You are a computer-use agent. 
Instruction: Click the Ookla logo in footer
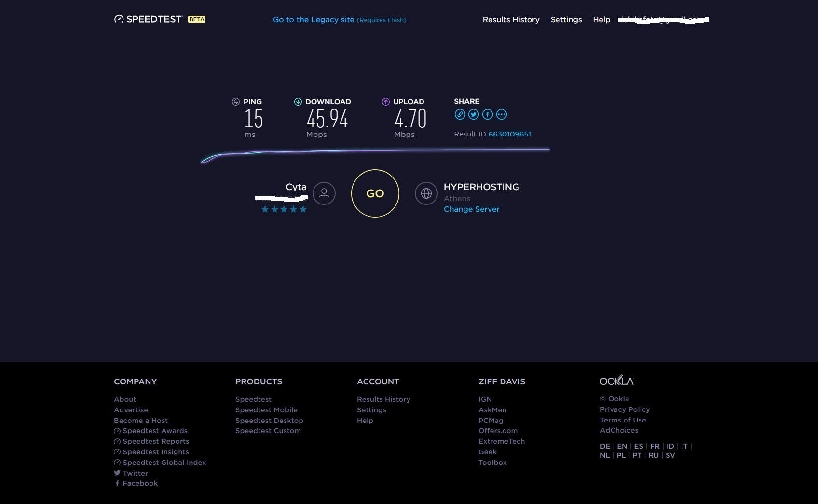(616, 381)
